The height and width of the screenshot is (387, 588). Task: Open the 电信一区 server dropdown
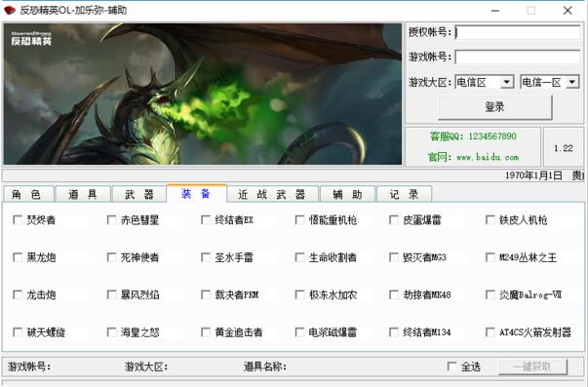572,82
